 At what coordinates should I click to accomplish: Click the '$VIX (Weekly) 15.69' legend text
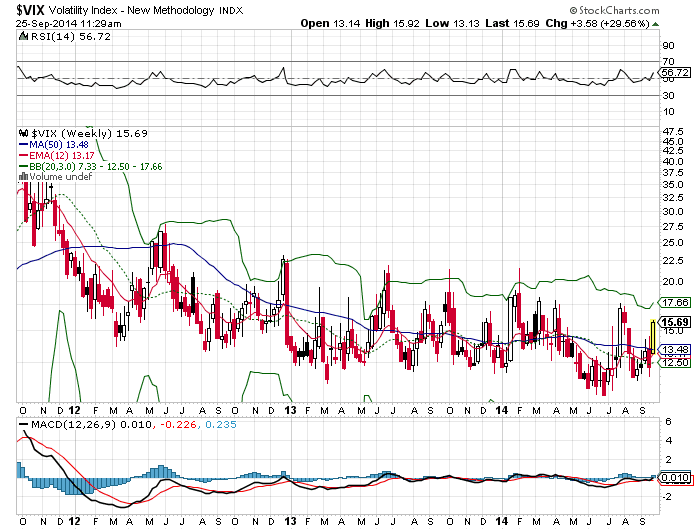tap(89, 134)
